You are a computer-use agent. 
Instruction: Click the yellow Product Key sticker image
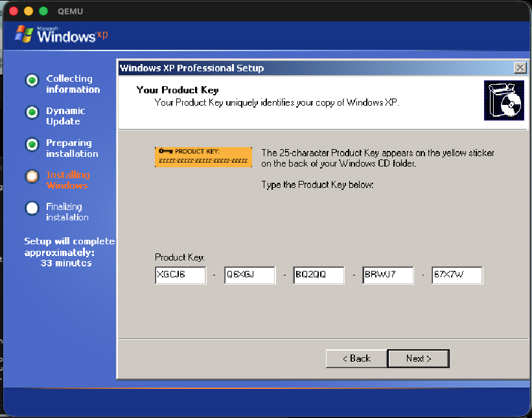click(x=203, y=157)
